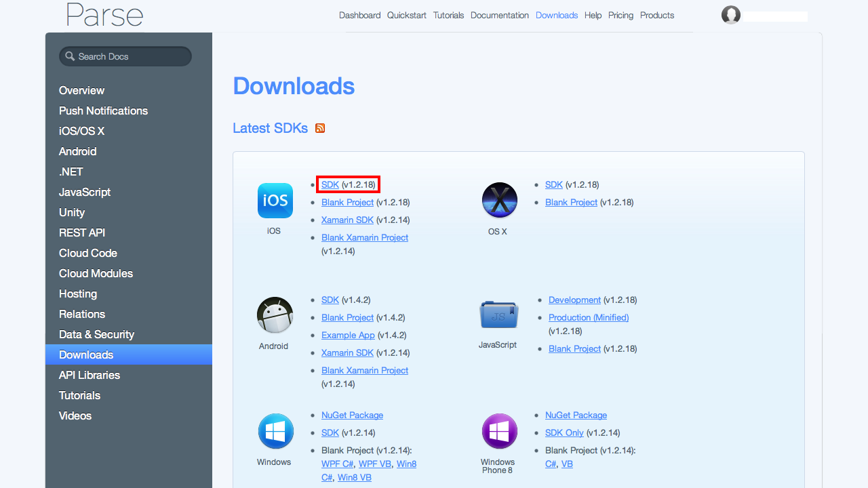This screenshot has width=868, height=488.
Task: Download Windows WPF VB blank project
Action: click(375, 464)
